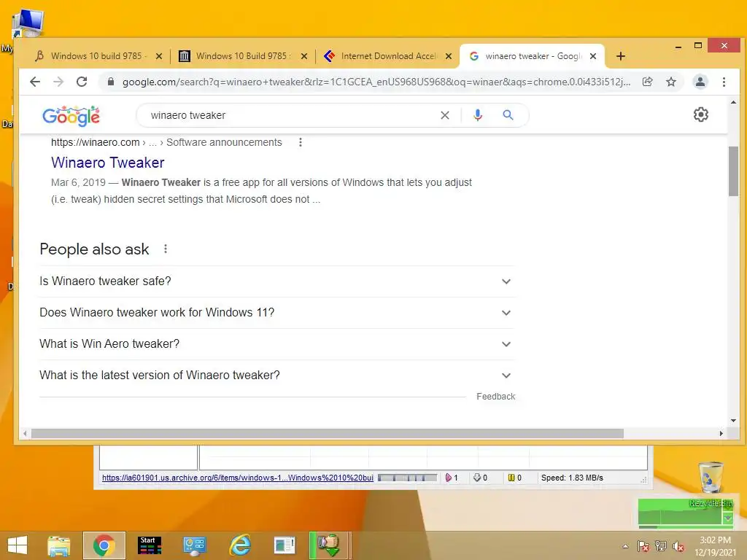The width and height of the screenshot is (747, 560).
Task: Launch Internet Explorer from taskbar
Action: click(240, 545)
